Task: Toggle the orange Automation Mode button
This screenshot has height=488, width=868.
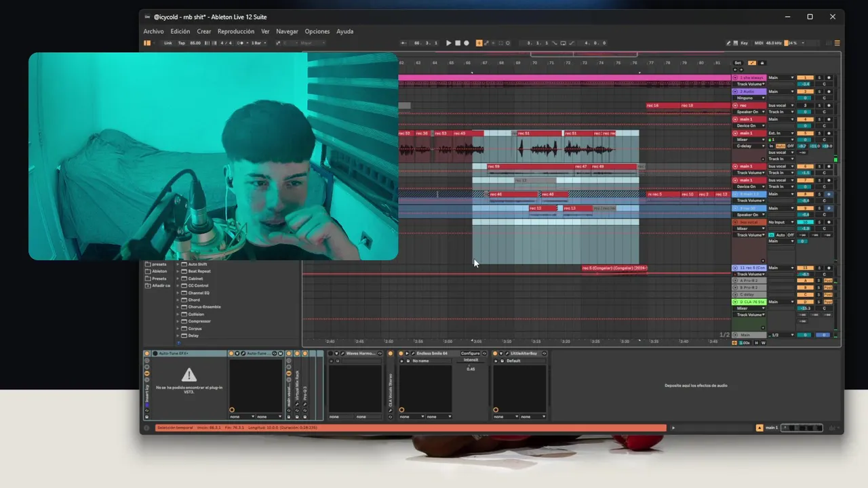Action: (752, 63)
